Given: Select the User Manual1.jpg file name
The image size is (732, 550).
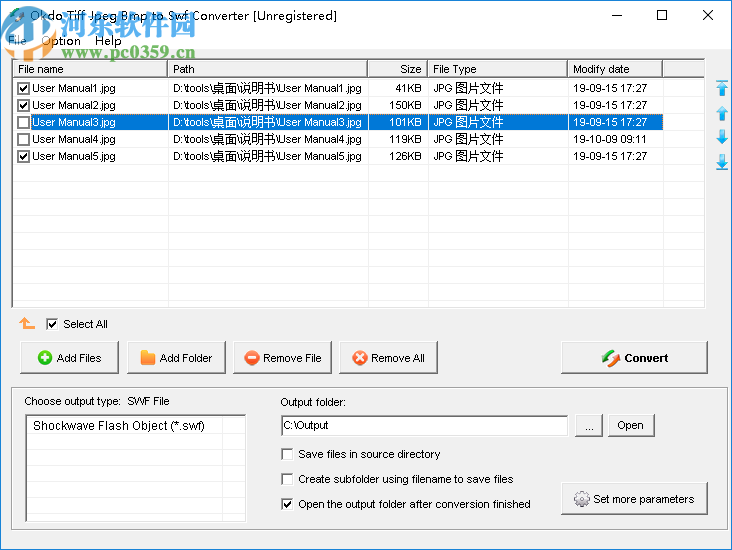Looking at the screenshot, I should click(74, 88).
